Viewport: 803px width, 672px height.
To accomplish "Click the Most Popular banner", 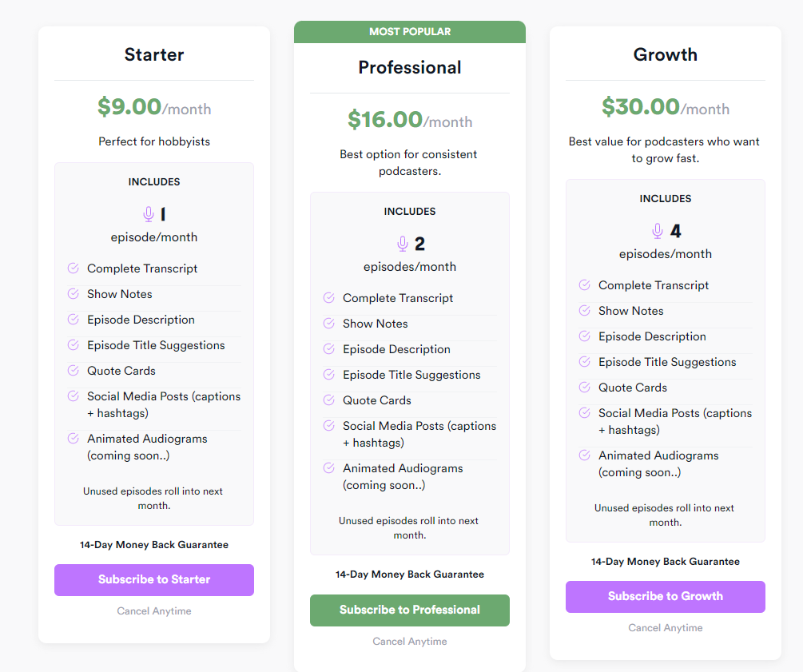I will pyautogui.click(x=410, y=32).
